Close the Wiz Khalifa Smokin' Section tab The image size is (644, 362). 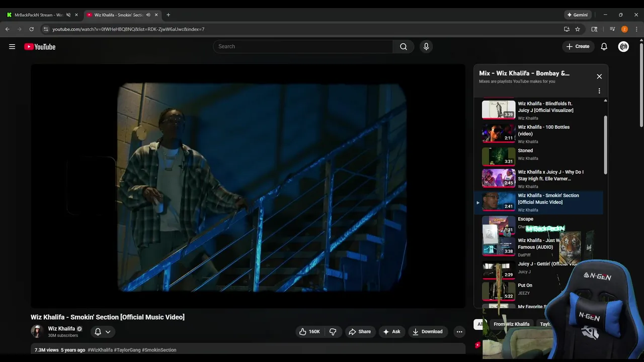click(x=156, y=15)
